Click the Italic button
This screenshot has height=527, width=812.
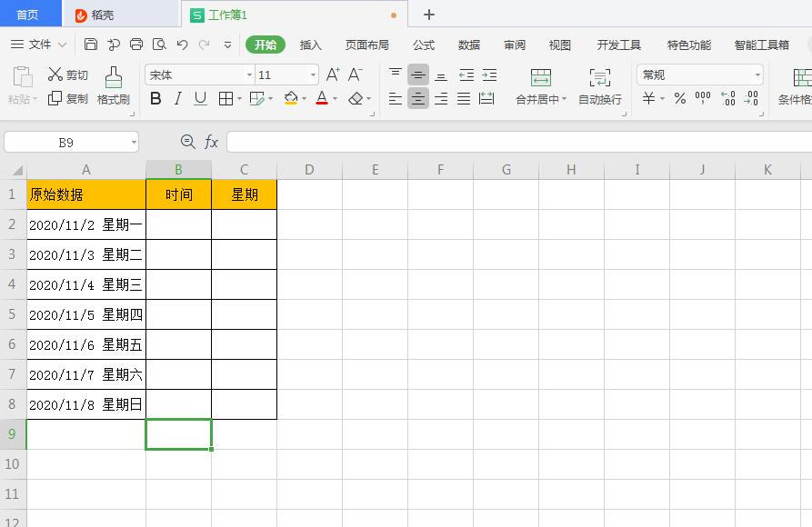[x=176, y=98]
